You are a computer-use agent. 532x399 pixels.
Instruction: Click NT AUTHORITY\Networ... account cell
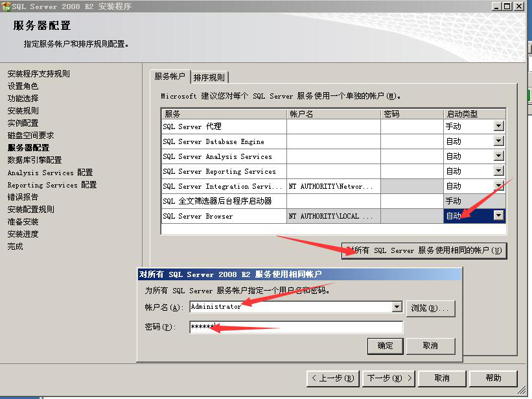coord(334,186)
